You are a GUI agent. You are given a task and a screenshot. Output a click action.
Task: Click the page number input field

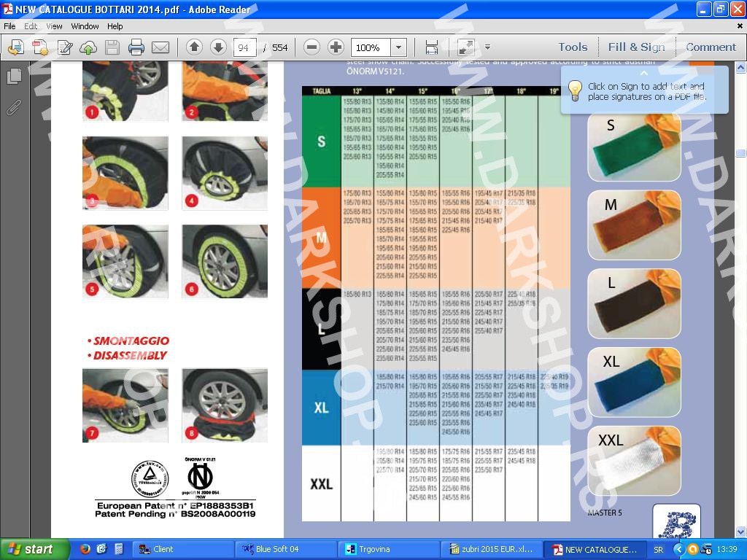click(x=244, y=47)
